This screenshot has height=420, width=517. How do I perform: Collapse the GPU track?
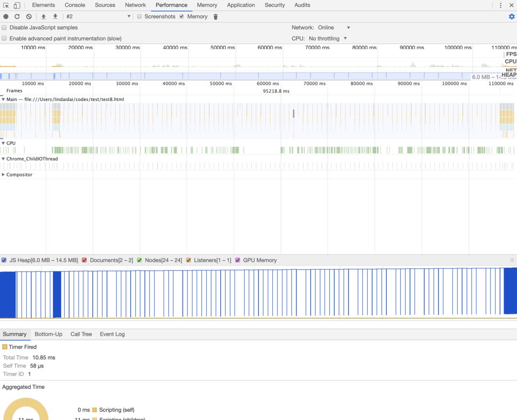(x=3, y=144)
